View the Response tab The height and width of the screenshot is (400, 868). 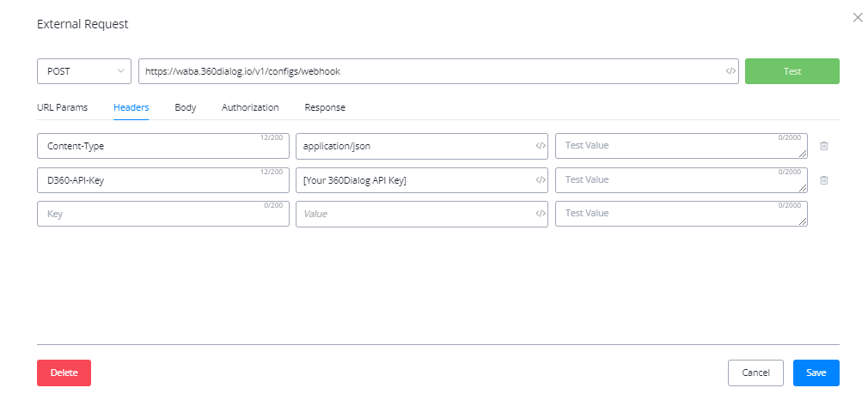click(325, 107)
